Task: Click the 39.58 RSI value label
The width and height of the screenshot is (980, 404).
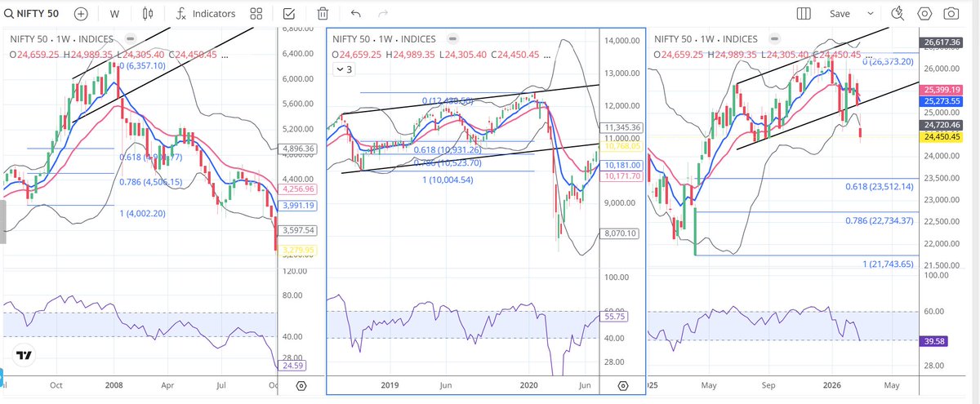Action: click(934, 341)
